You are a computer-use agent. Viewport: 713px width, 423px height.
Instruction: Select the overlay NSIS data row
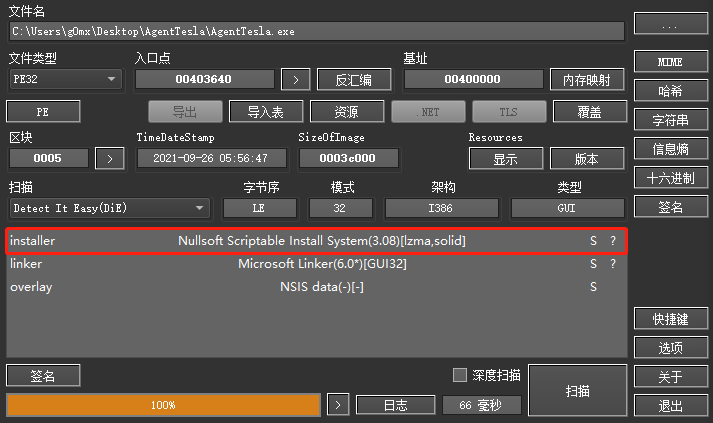click(316, 287)
